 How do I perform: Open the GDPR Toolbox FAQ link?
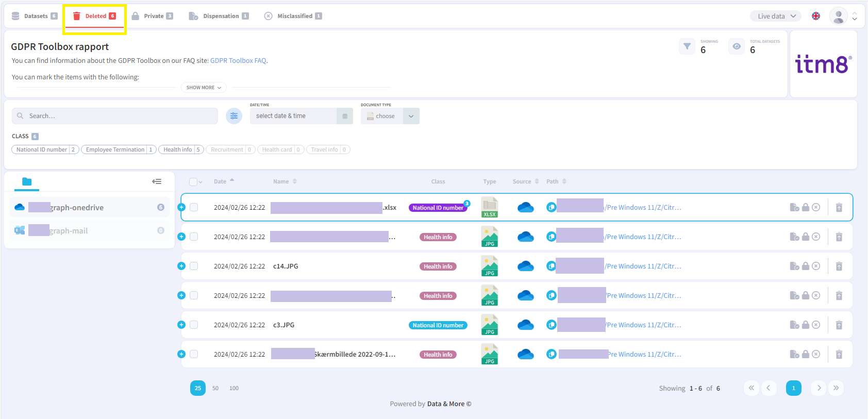click(x=238, y=60)
